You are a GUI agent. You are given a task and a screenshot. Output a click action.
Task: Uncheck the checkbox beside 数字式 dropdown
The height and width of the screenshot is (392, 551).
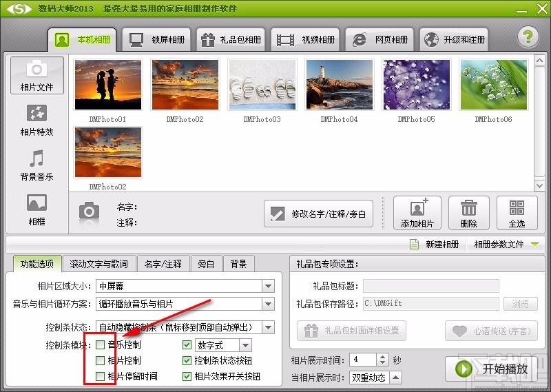(187, 344)
